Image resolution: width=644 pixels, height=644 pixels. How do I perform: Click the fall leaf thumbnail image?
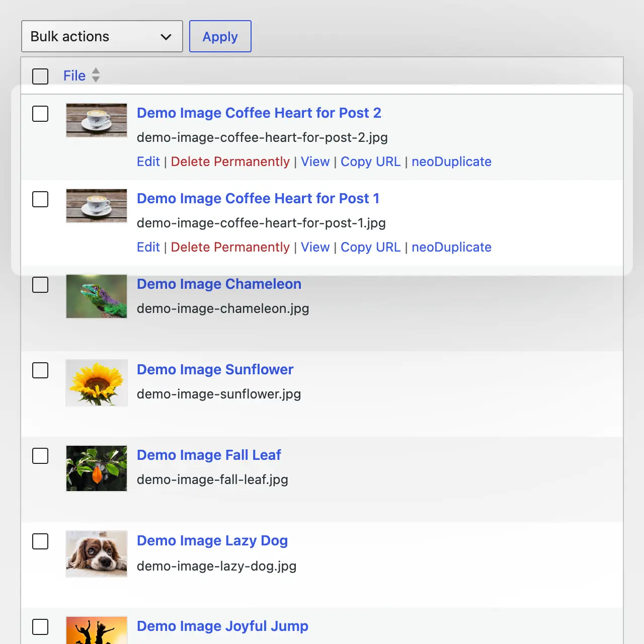tap(97, 468)
